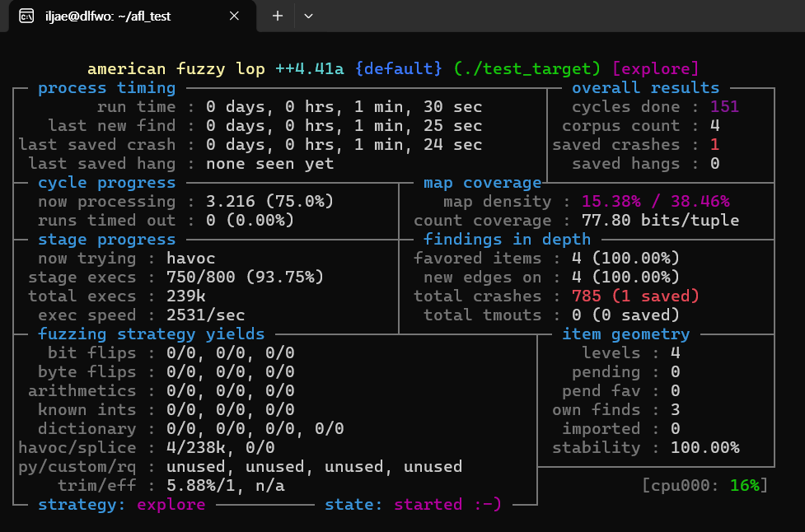Click runs timed out value '0 (0.00%)'
The width and height of the screenshot is (805, 532).
(x=250, y=220)
